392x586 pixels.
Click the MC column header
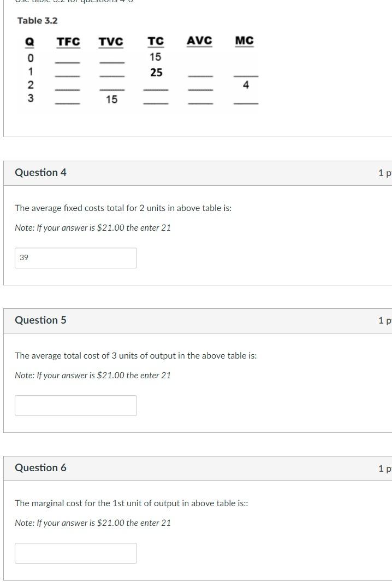[243, 40]
